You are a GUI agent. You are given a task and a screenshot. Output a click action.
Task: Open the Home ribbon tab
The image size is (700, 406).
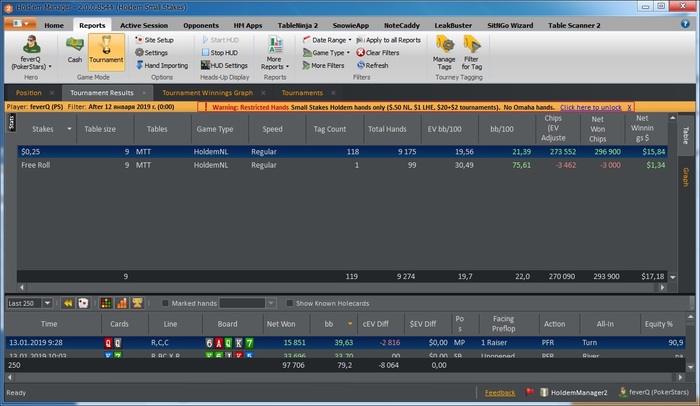coord(54,25)
